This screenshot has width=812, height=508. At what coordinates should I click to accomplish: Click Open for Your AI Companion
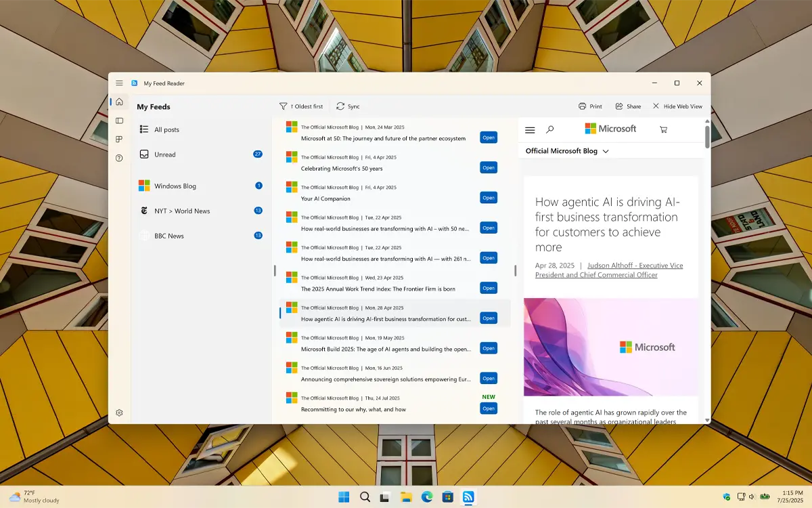coord(489,198)
